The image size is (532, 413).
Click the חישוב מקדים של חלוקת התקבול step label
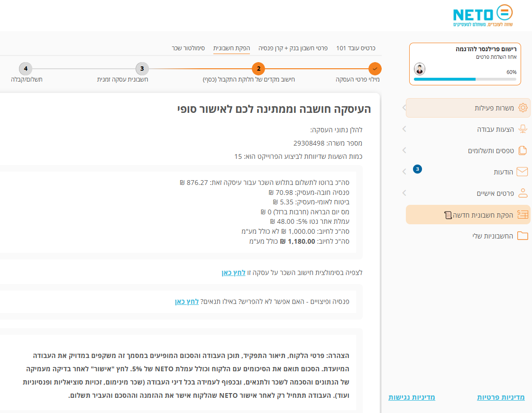click(x=249, y=79)
